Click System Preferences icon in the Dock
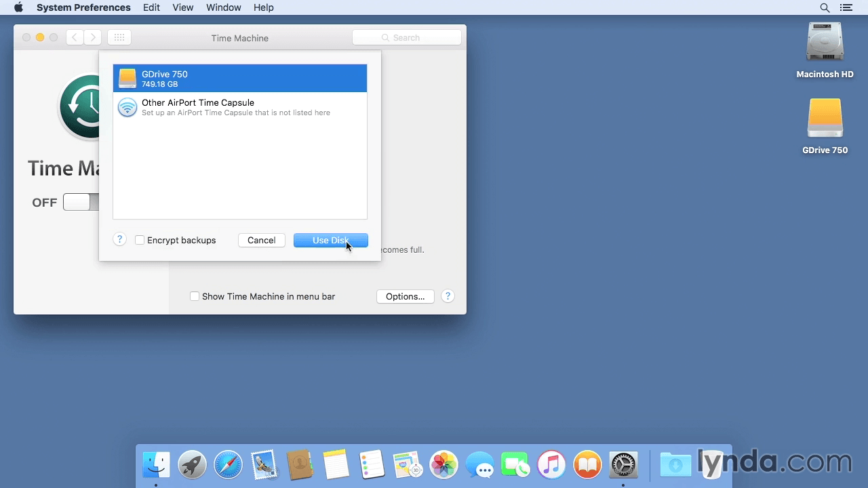This screenshot has height=488, width=868. click(x=623, y=465)
